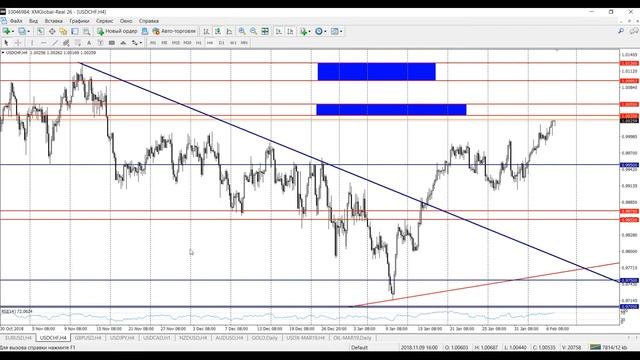Set timeframe to M15
Viewport: 640px width, 360px height.
click(176, 43)
